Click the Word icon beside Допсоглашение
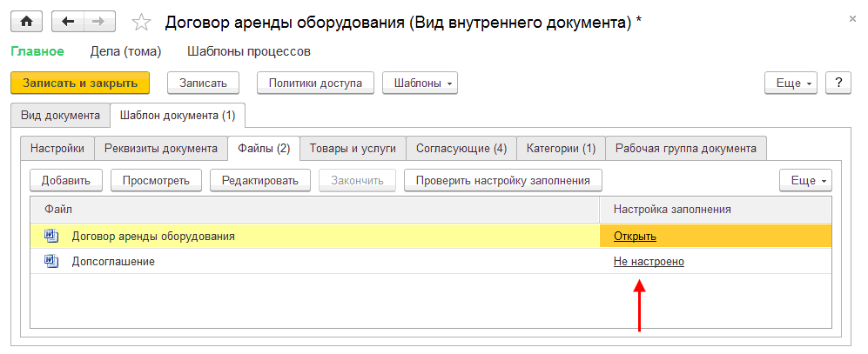Screen dimensions: 868x354 click(50, 261)
